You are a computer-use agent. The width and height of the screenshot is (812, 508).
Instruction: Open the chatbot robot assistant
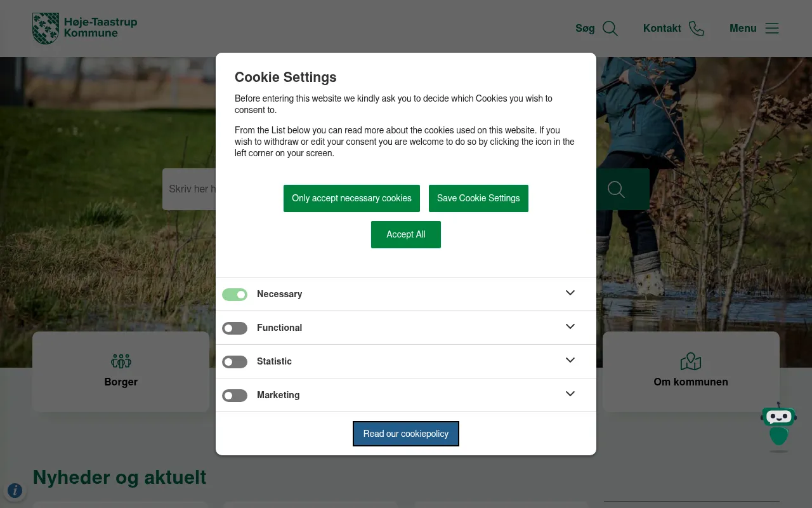pos(778,426)
